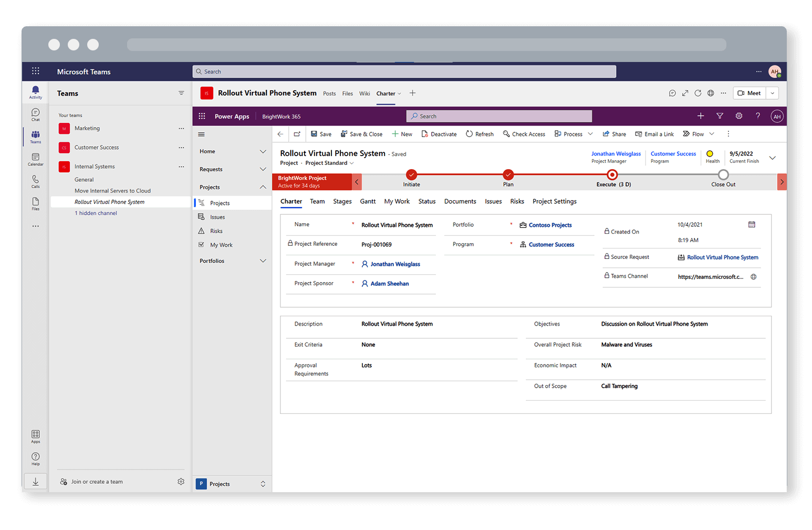Add a new tab with plus icon
Viewport: 812px width, 530px height.
tap(413, 93)
